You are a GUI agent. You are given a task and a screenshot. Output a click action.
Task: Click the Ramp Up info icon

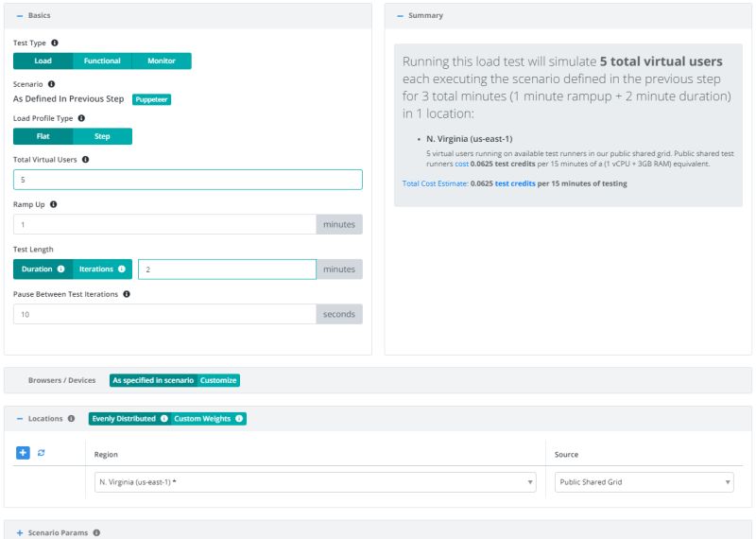54,204
